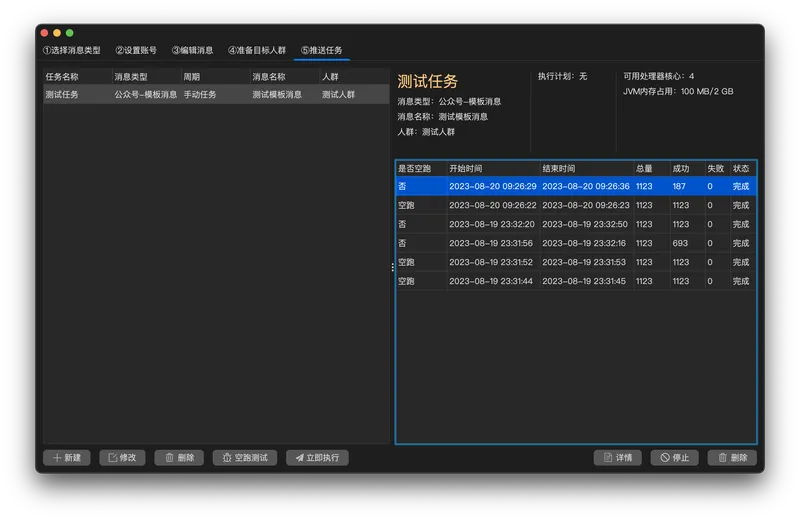
Task: Click the end time 2023-08-20 09:26:36
Action: coord(586,186)
